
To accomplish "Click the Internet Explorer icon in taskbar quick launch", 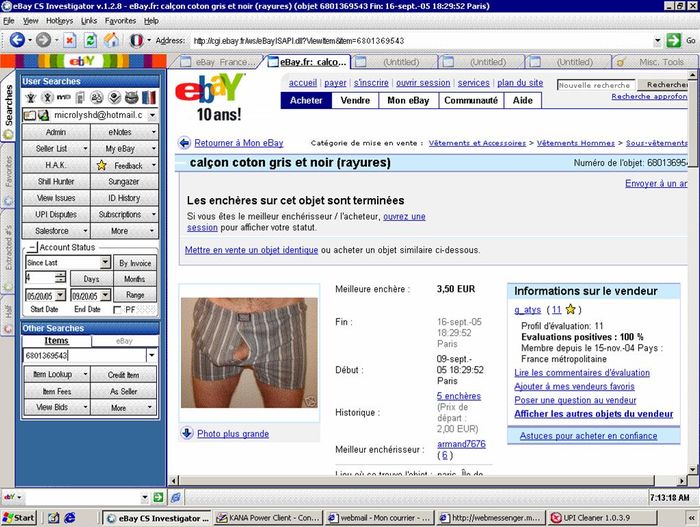I will pyautogui.click(x=70, y=518).
